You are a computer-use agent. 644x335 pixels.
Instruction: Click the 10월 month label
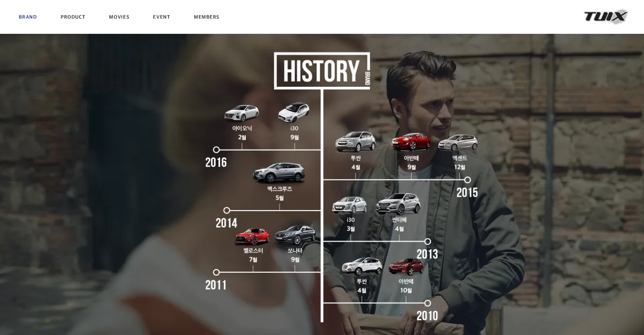coord(406,291)
